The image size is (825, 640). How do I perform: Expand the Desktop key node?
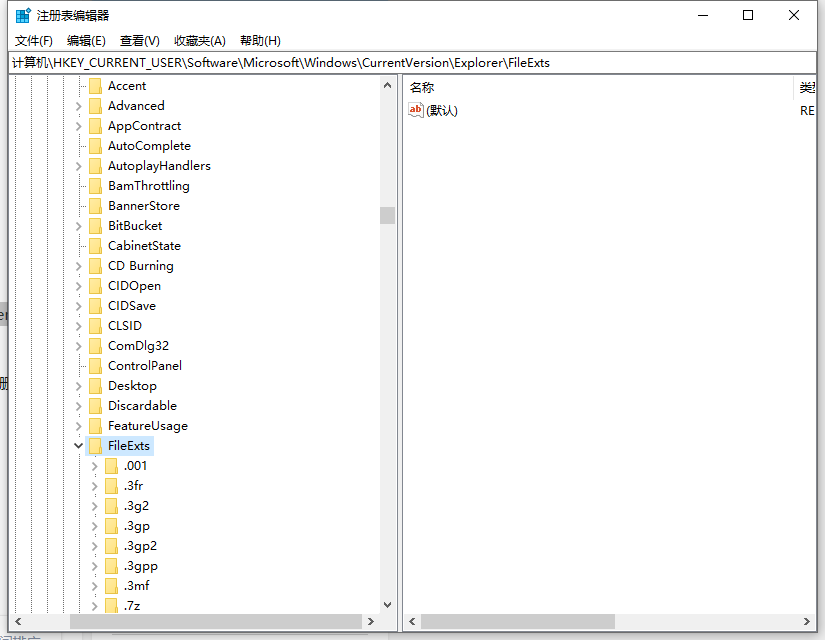[79, 385]
